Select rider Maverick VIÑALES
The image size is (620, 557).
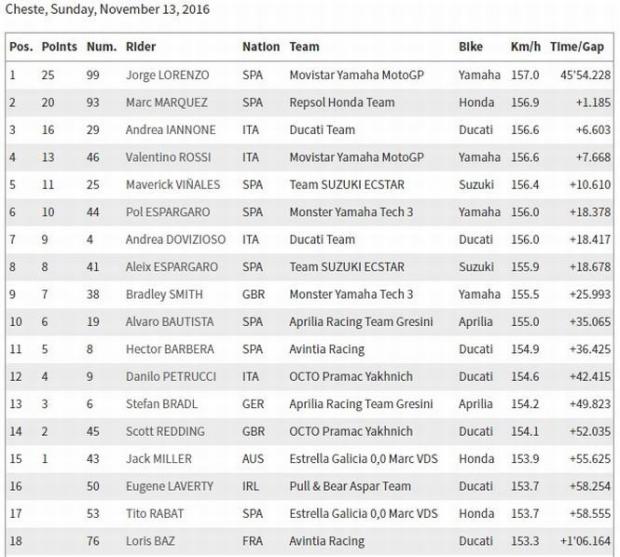click(x=170, y=185)
